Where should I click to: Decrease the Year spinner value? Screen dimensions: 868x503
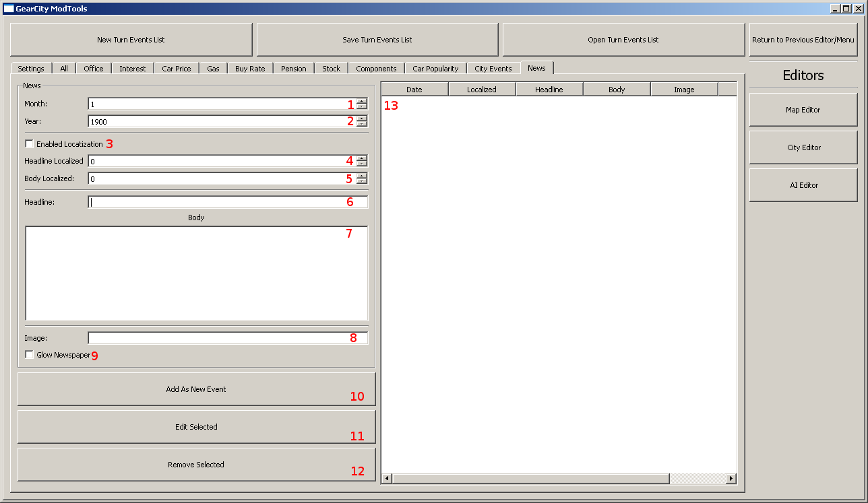click(362, 125)
